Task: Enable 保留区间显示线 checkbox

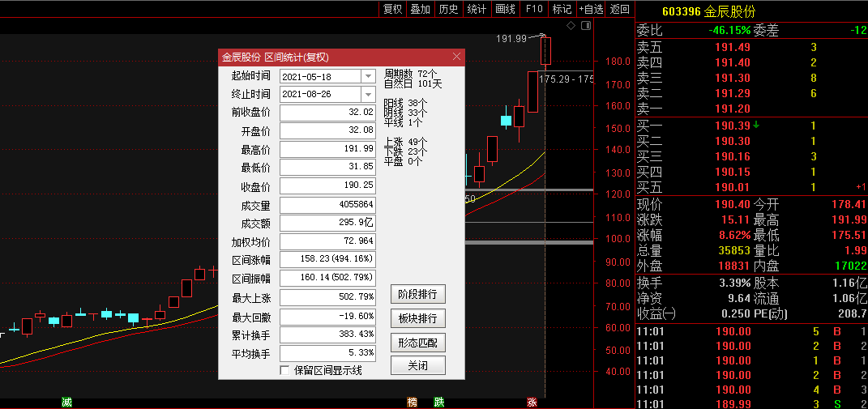Action: point(284,370)
